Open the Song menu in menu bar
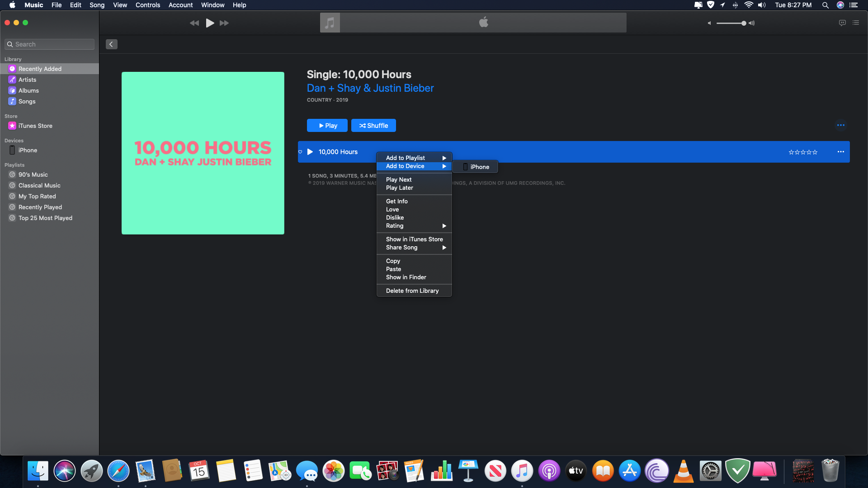 click(97, 5)
